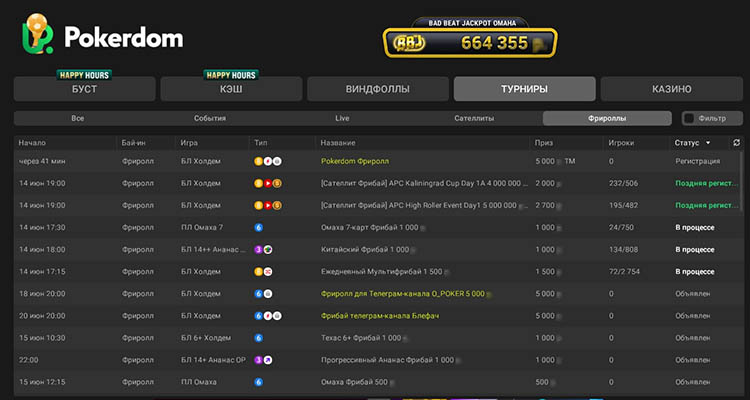This screenshot has height=400, width=750.
Task: Click the tournament list vertical scrollbar
Action: click(x=742, y=182)
